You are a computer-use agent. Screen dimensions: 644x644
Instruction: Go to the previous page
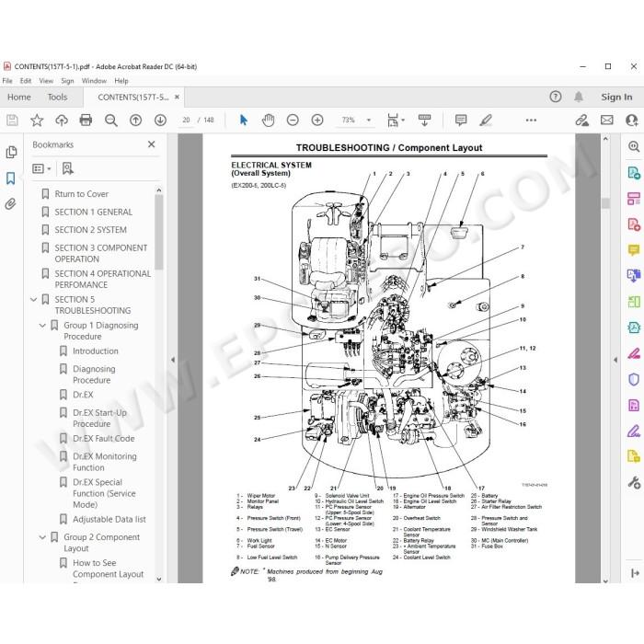[x=135, y=120]
